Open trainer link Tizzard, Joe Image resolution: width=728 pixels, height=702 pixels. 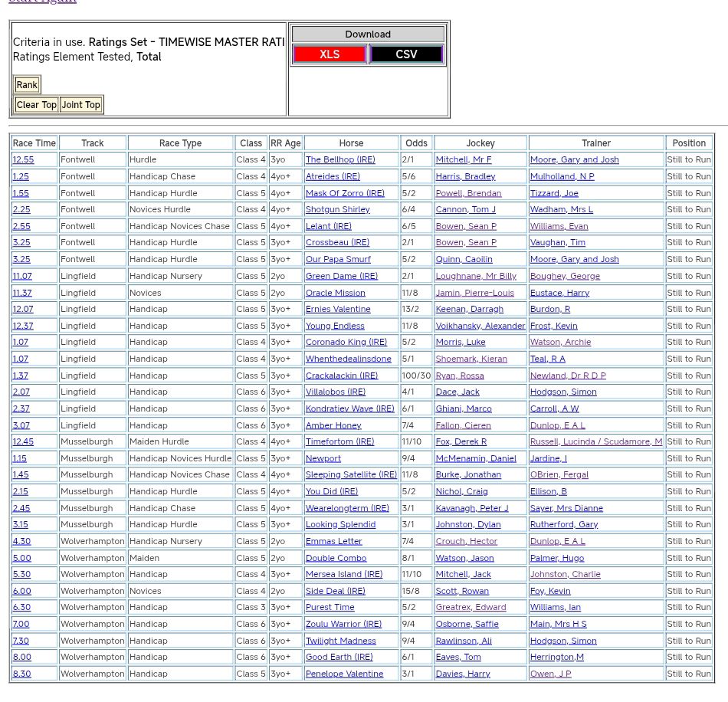point(554,193)
